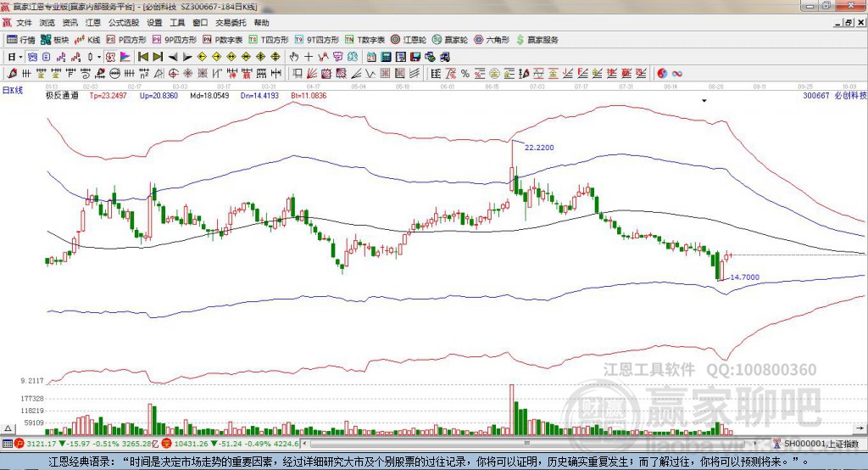The height and width of the screenshot is (470, 868).
Task: Select the crosshair plus cursor
Action: (x=309, y=57)
